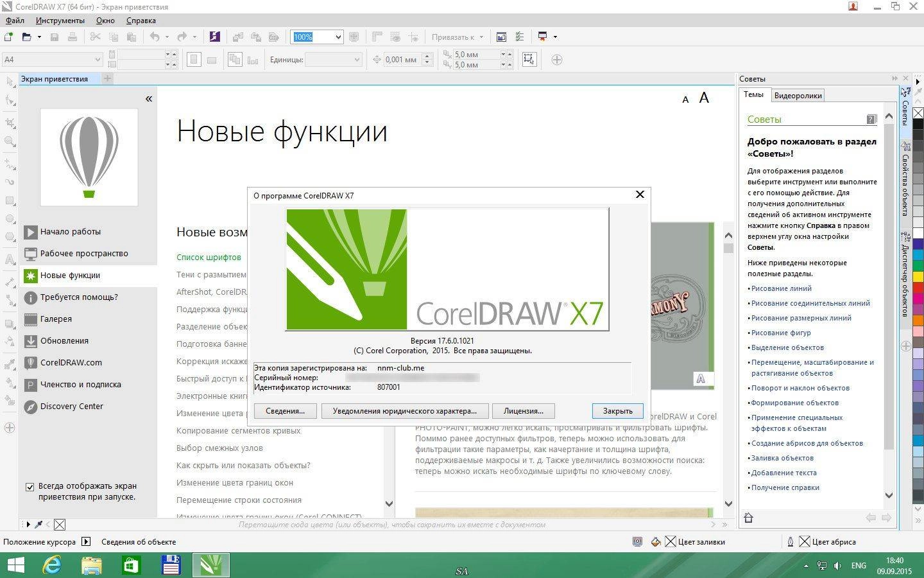
Task: Select the Text tool in toolbox
Action: click(10, 259)
